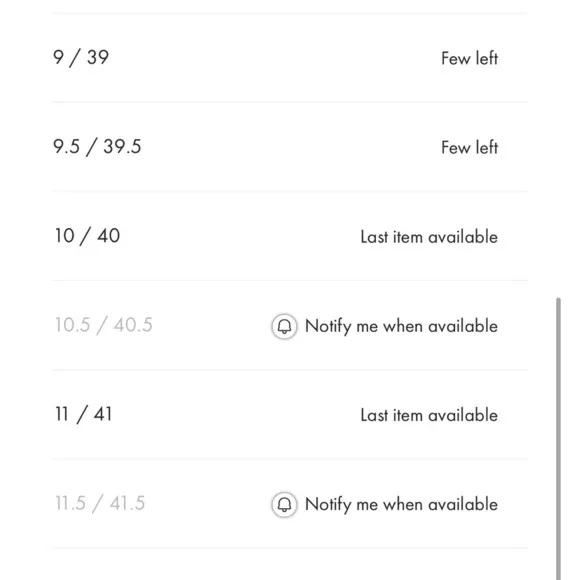Click 'Last item available' beside 10 / 40
The image size is (580, 580).
click(x=429, y=237)
